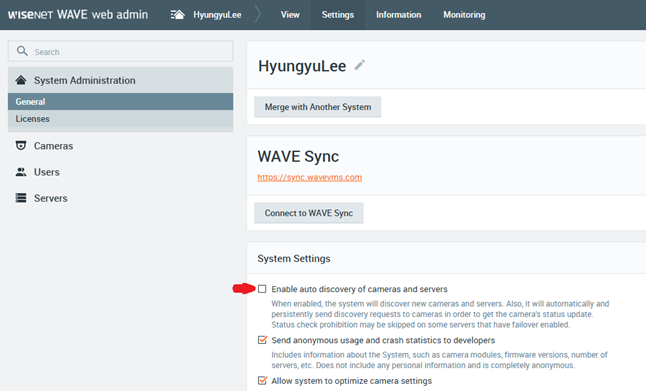Click the WAVE Sync heading

click(x=298, y=156)
